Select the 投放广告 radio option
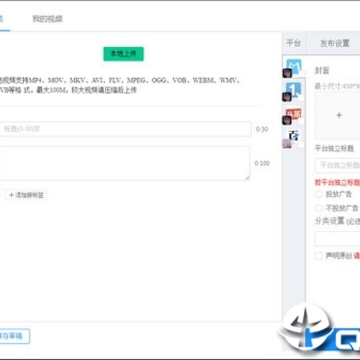This screenshot has width=360, height=360. point(319,194)
